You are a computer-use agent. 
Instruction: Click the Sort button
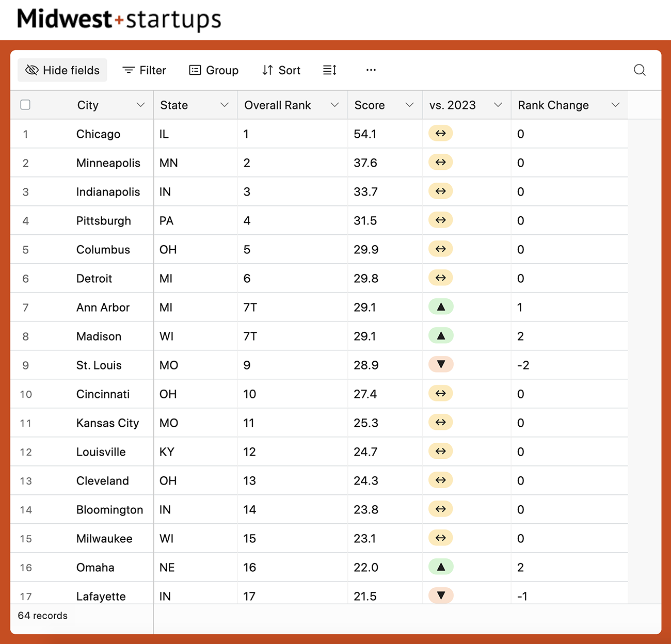(x=281, y=70)
